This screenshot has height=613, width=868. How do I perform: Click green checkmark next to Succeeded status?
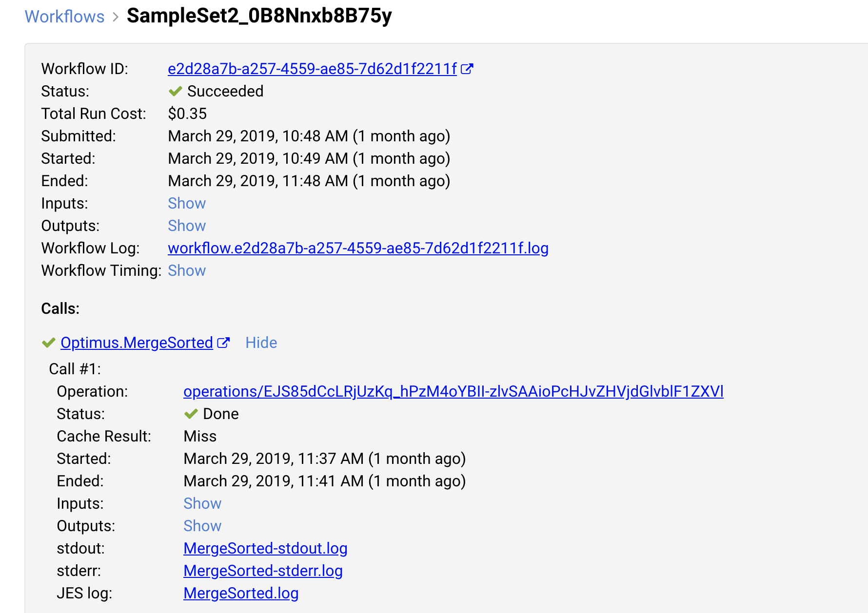(x=175, y=91)
